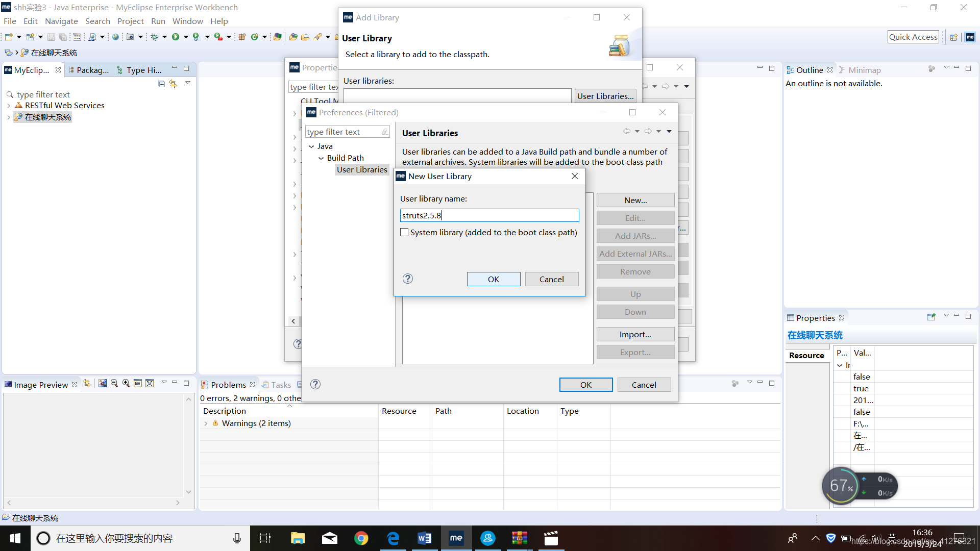Click the Import libraries icon button
This screenshot has width=980, height=551.
point(635,334)
